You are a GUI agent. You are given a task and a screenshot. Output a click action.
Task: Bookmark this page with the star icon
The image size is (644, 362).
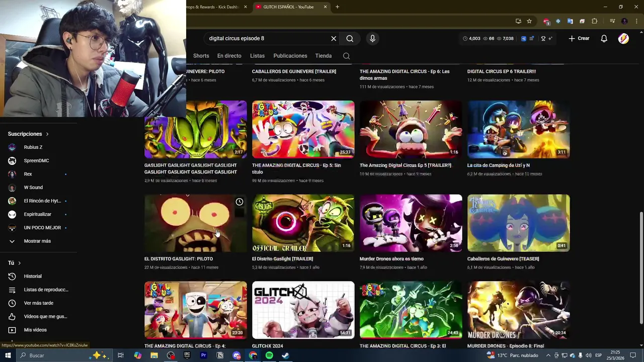pos(529,21)
